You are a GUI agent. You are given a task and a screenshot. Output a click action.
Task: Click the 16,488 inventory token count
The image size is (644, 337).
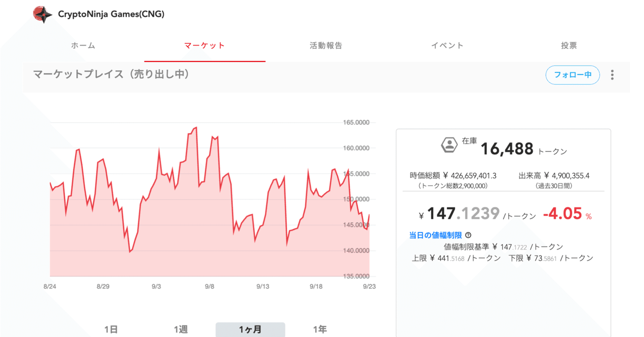pyautogui.click(x=507, y=148)
